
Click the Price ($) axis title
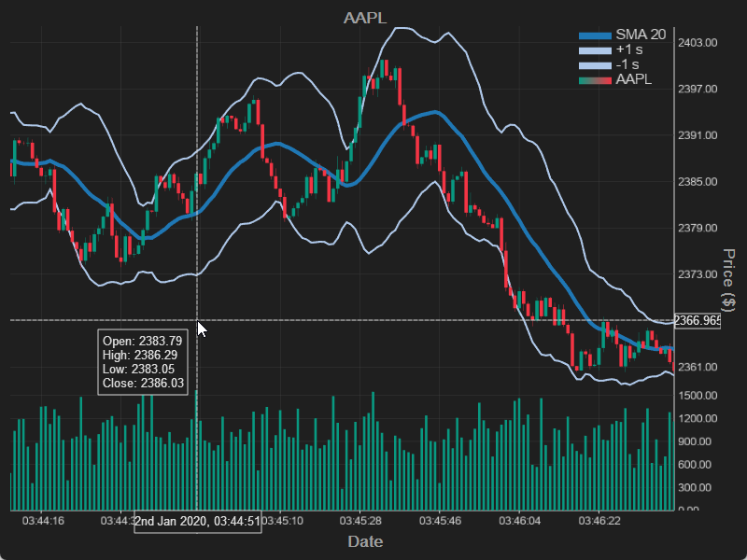tap(730, 279)
